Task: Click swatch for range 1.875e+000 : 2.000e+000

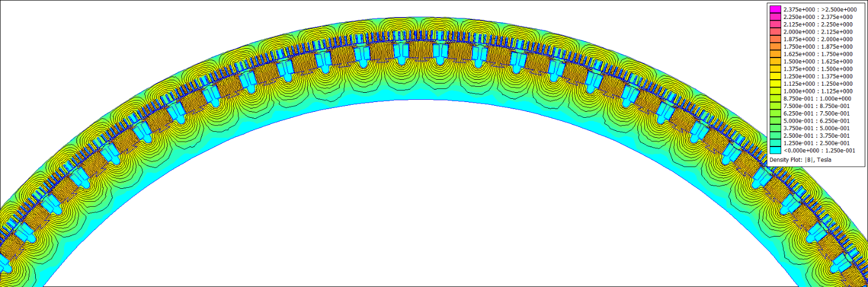Action: pyautogui.click(x=775, y=39)
